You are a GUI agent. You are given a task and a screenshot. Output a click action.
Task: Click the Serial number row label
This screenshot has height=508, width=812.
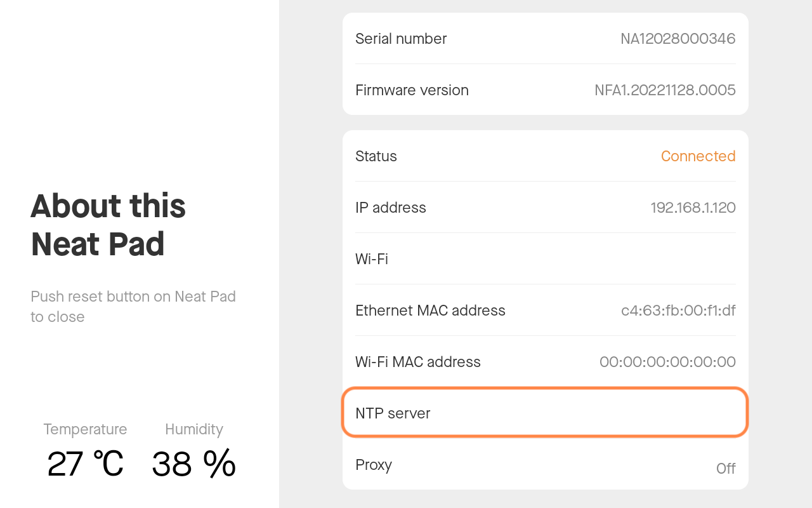point(400,38)
